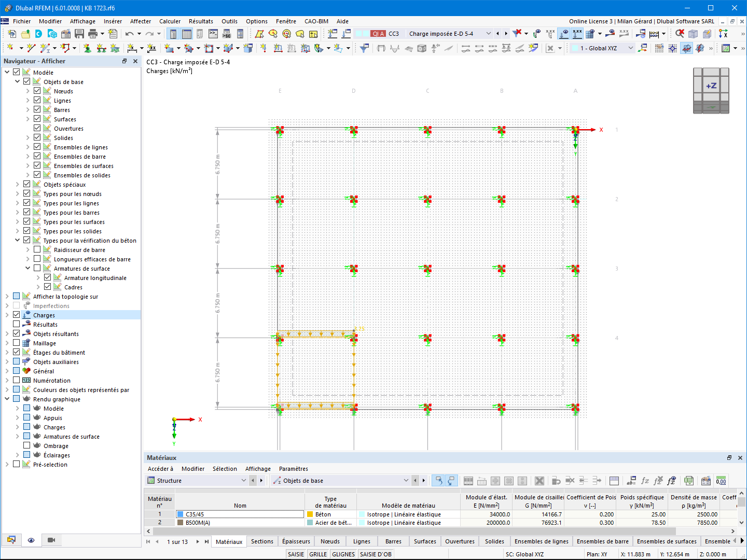
Task: Click the new dimension tool icon
Action: click(132, 48)
